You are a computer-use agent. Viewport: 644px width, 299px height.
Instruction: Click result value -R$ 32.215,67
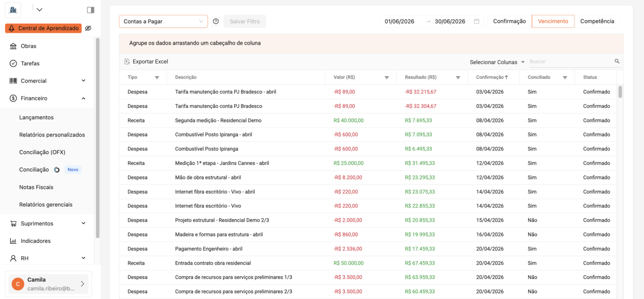click(x=420, y=92)
